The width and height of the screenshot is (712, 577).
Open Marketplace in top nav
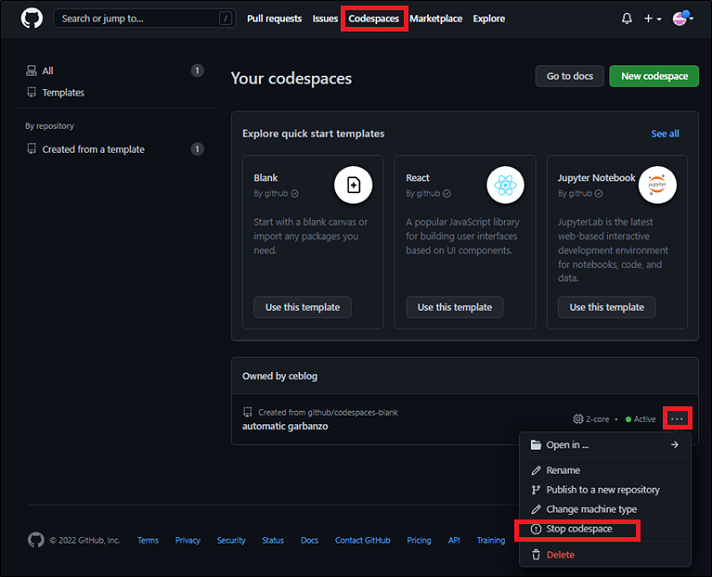click(x=436, y=19)
